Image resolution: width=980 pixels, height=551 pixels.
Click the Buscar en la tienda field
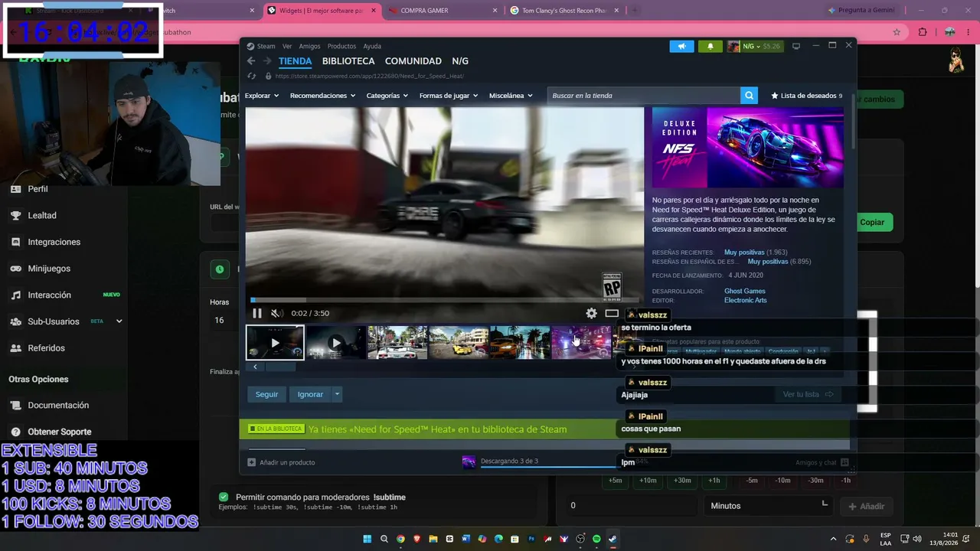point(643,96)
